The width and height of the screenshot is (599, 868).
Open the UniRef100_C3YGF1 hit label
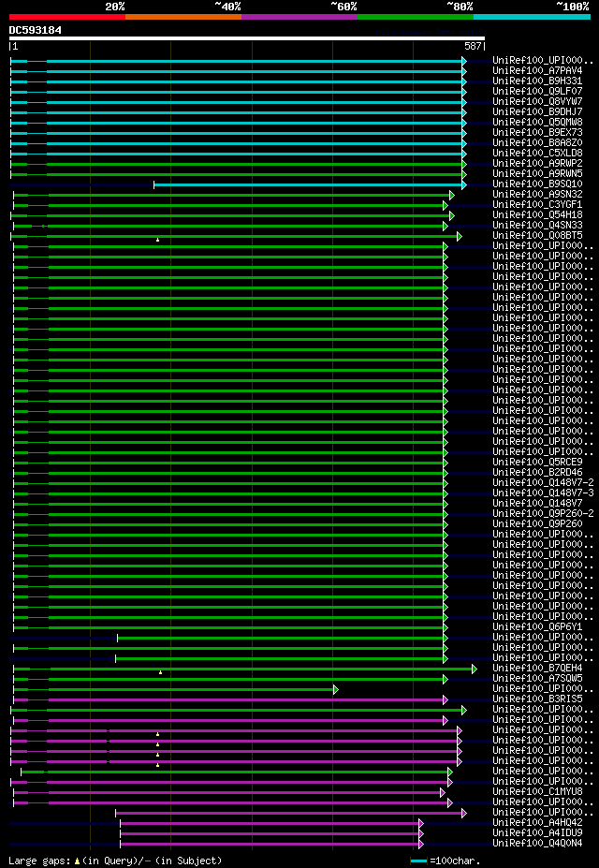pos(537,205)
